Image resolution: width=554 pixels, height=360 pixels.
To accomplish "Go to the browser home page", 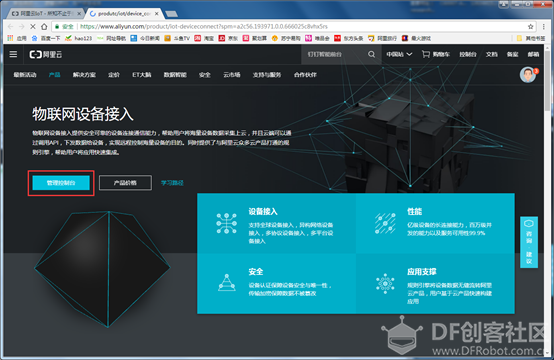I will 44,26.
